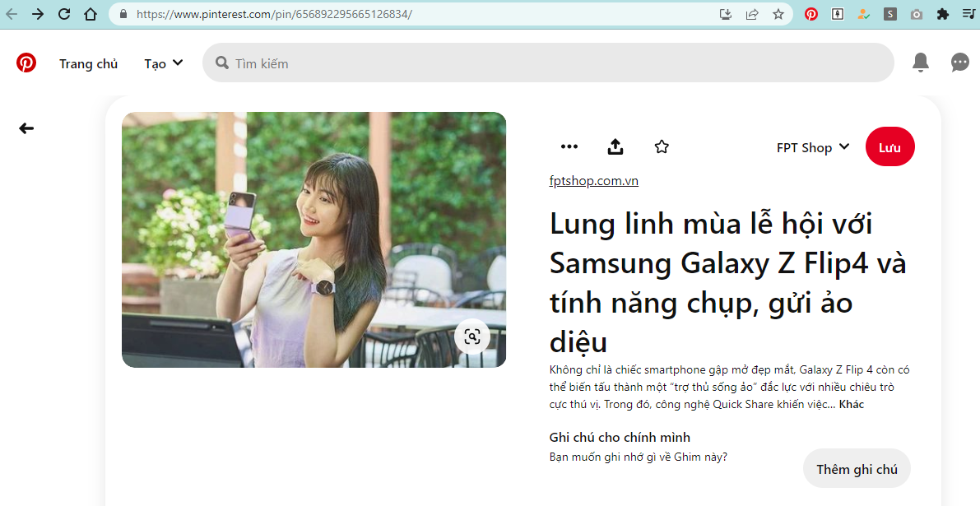Click the Tìm kiếm search field

548,63
